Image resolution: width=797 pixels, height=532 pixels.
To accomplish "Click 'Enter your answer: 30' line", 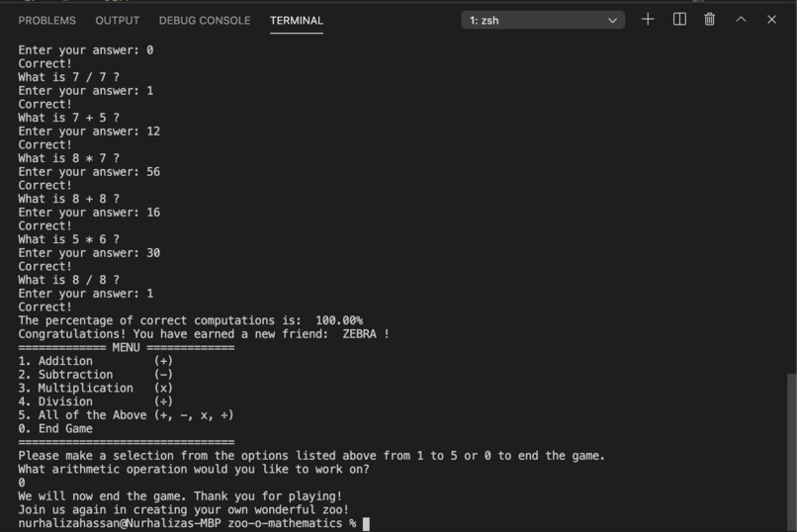I will [x=89, y=253].
